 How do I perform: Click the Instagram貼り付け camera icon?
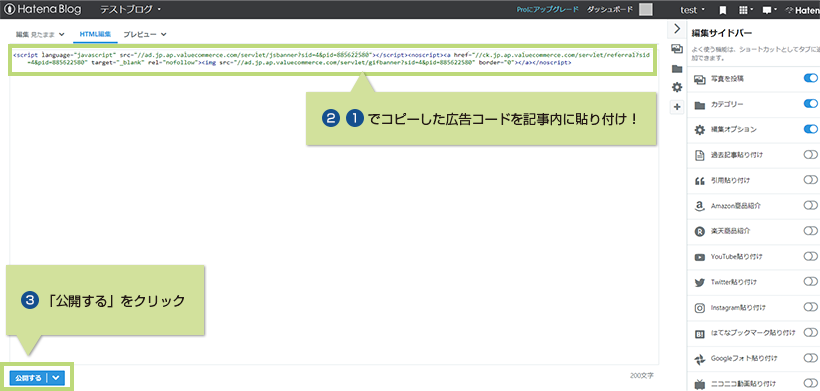(700, 308)
